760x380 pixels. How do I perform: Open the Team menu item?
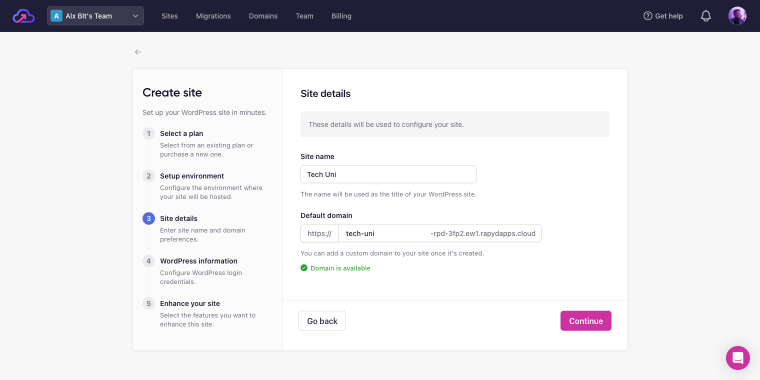coord(304,16)
